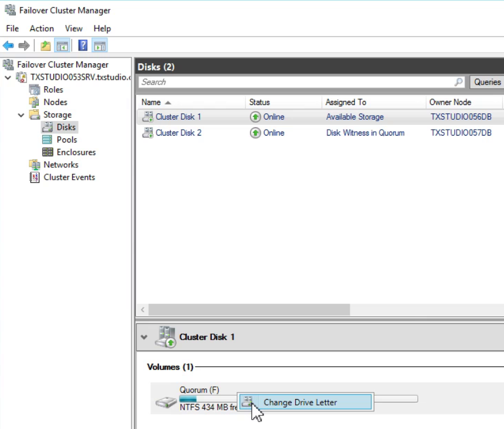Open the Action menu
Viewport: 504px width, 429px height.
[x=42, y=29]
